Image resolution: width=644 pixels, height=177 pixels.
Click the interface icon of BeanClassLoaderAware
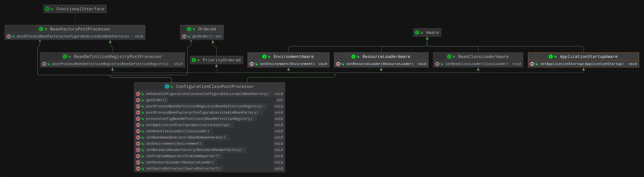(449, 57)
